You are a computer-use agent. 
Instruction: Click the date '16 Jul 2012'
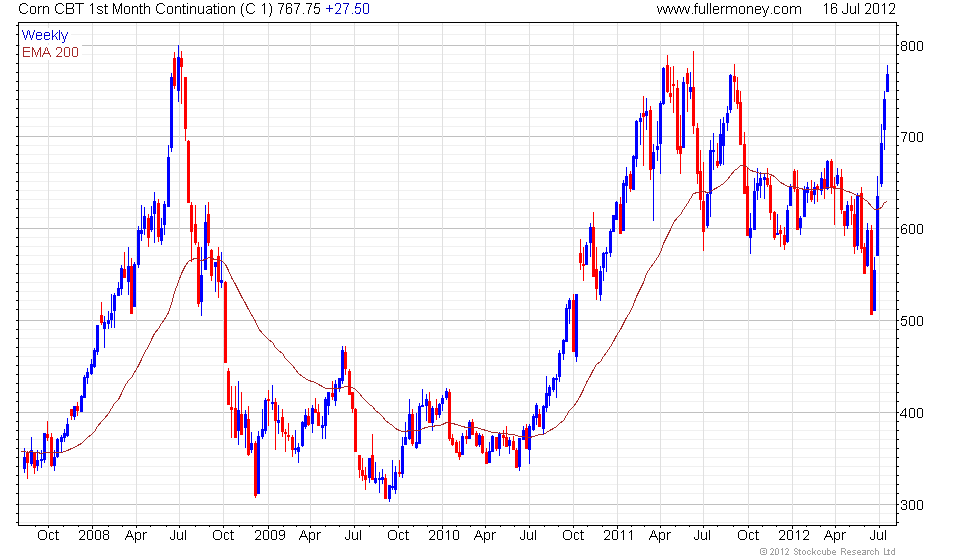point(859,9)
